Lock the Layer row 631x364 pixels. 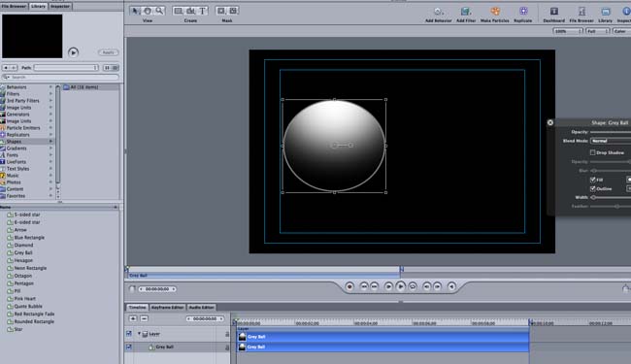pyautogui.click(x=227, y=334)
